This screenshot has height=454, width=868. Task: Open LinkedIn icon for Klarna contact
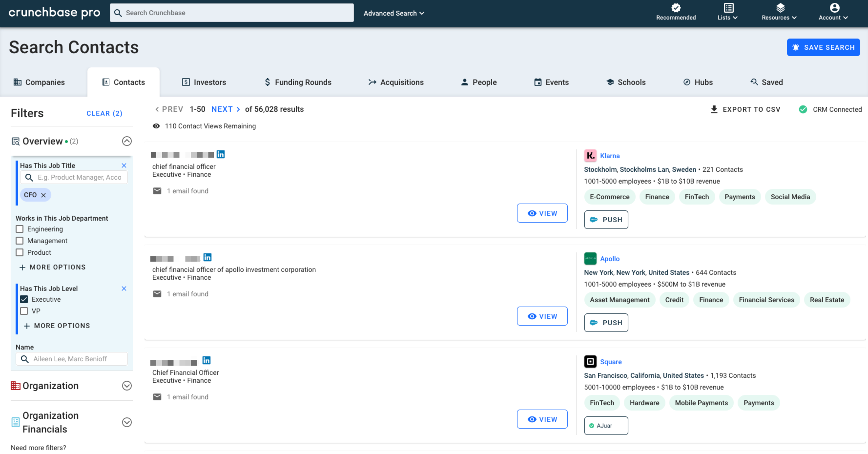[221, 154]
